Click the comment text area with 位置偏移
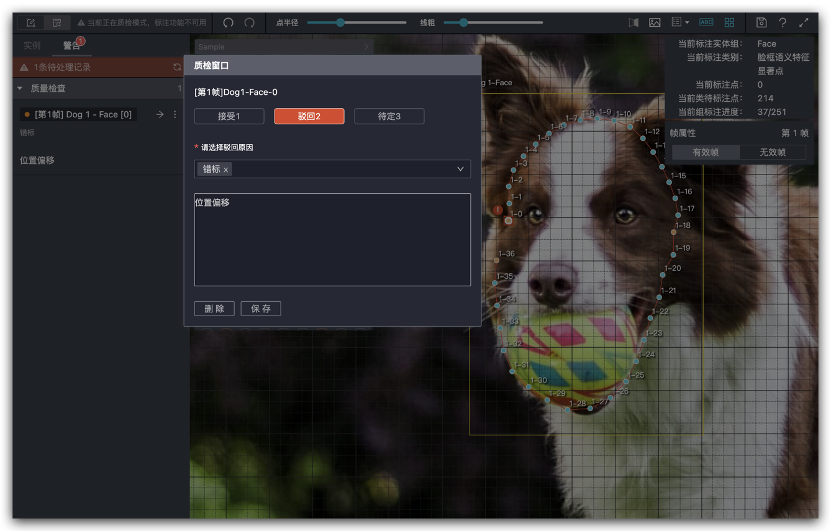The image size is (832, 532). 332,240
